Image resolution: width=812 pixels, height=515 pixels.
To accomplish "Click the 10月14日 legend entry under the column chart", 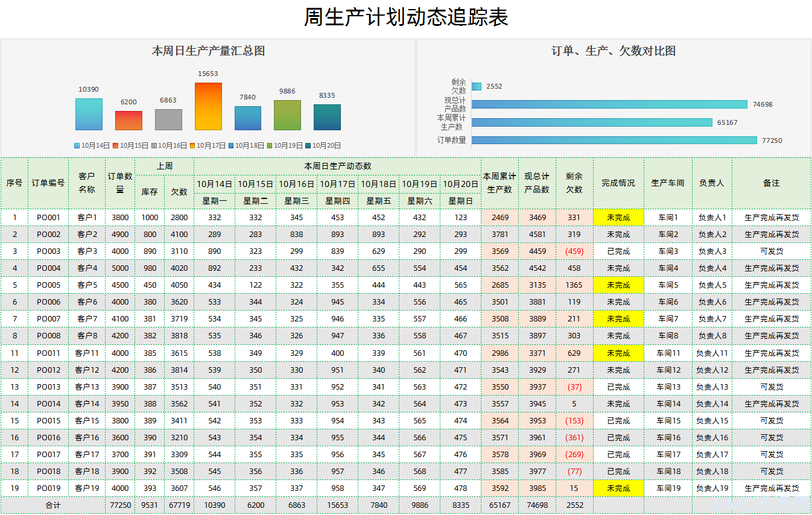I will (x=92, y=145).
